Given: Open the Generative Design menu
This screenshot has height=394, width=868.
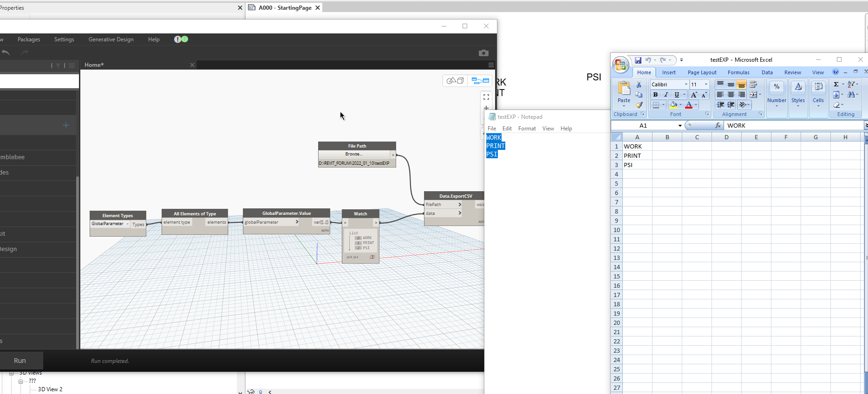Looking at the screenshot, I should [x=111, y=39].
